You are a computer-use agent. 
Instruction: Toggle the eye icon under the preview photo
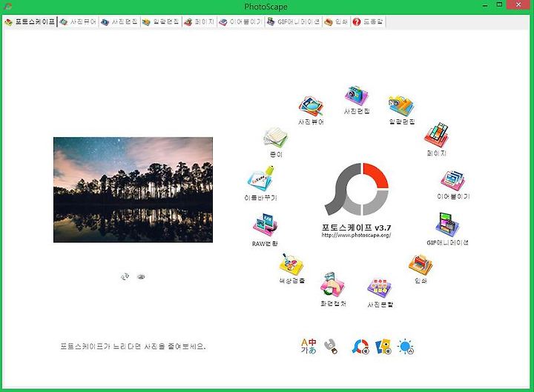(141, 276)
